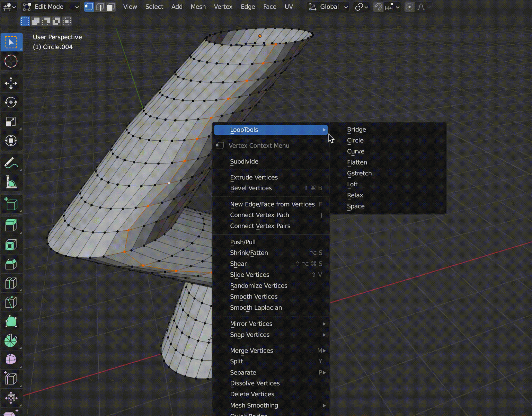Screen dimensions: 532x416
Task: Open the Mesh menu
Action: click(198, 7)
